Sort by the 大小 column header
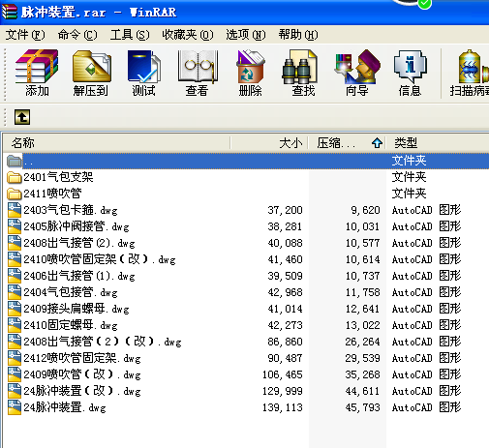Image resolution: width=489 pixels, height=448 pixels. [269, 143]
